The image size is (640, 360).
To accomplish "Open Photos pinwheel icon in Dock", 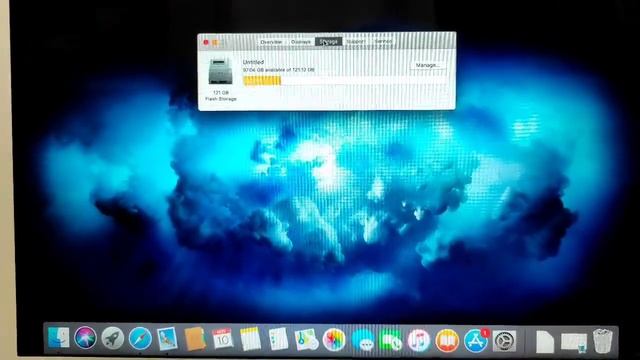I will [x=334, y=340].
